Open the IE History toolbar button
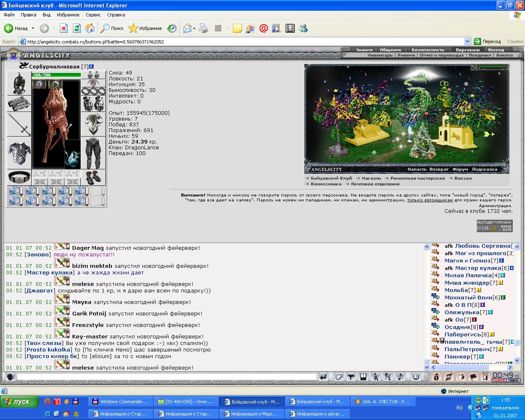Viewport: 525px width, 420px height. pos(172,28)
